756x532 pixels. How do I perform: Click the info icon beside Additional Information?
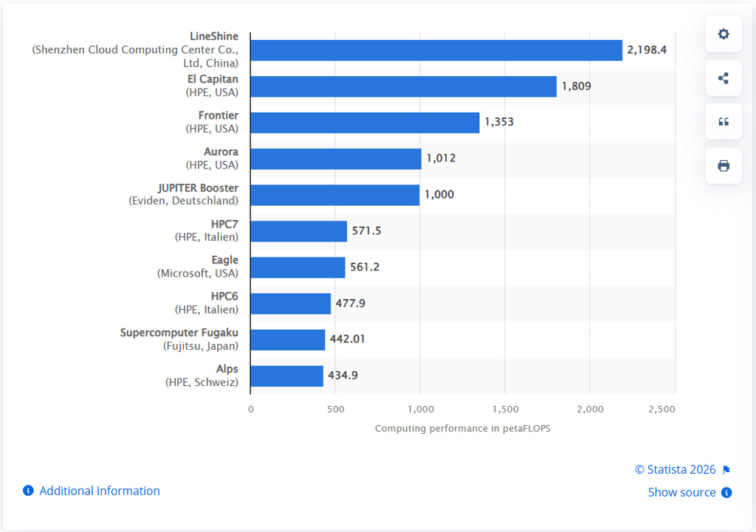29,491
